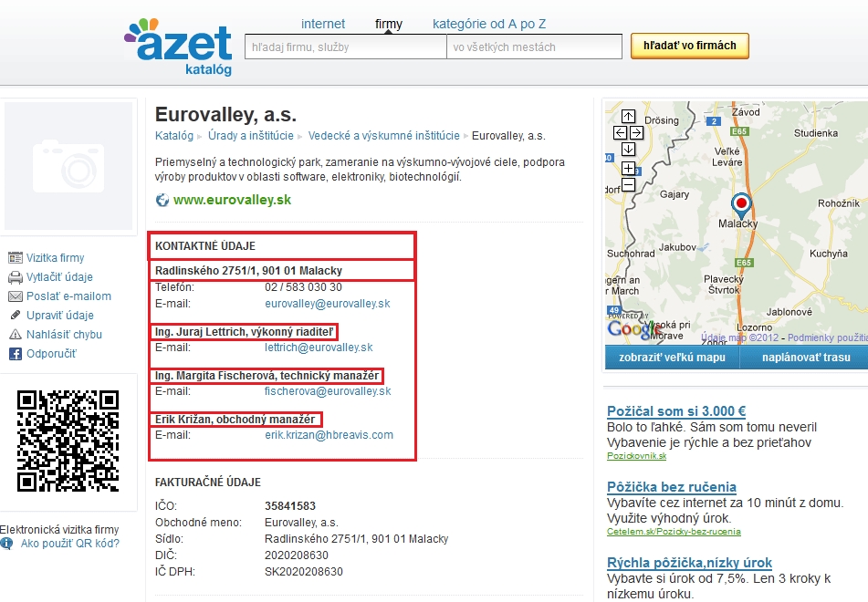
Task: Click the Odporučiť link
Action: [51, 354]
